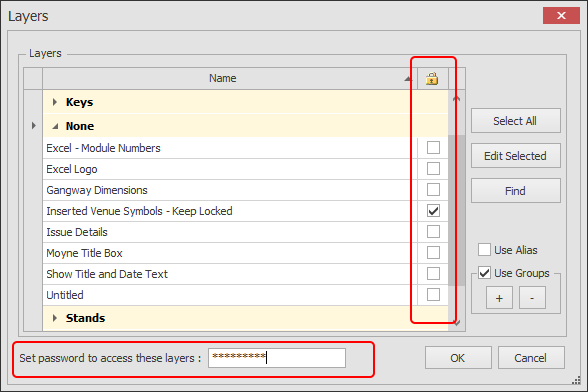Screen dimensions: 588x392
Task: Click the Select All button
Action: (x=516, y=121)
